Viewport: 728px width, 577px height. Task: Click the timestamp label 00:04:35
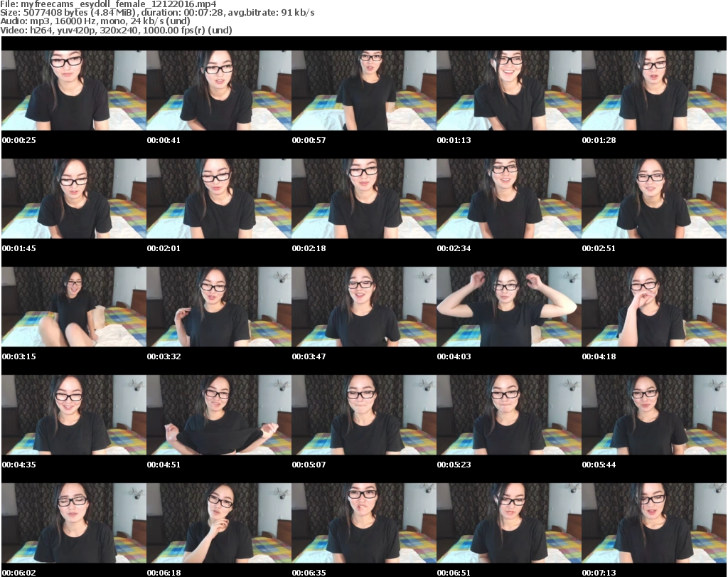pos(19,465)
